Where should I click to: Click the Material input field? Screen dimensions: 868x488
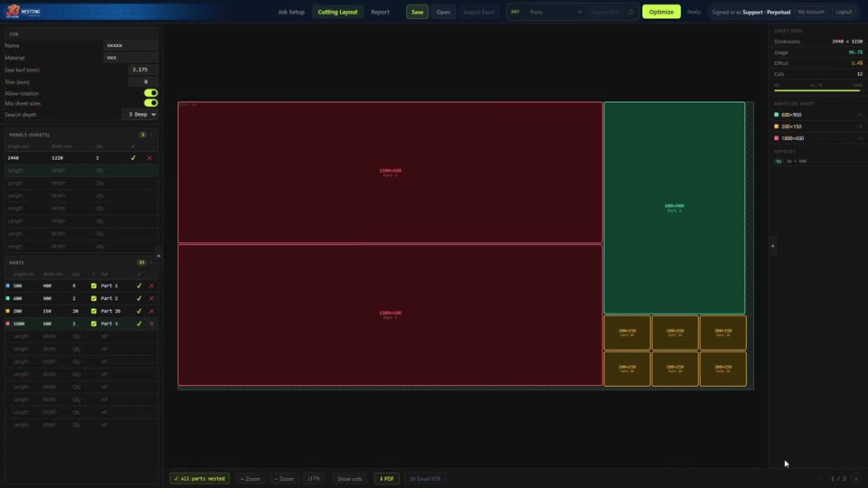coord(130,58)
